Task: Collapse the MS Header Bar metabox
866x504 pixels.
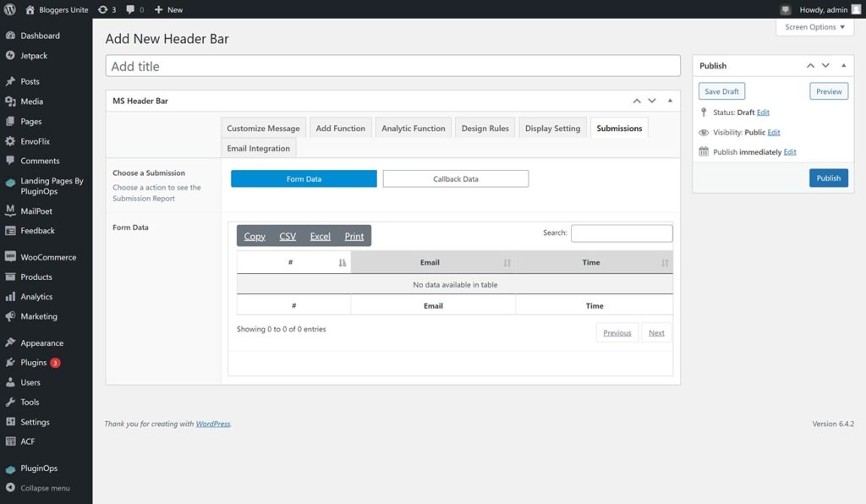Action: (x=670, y=100)
